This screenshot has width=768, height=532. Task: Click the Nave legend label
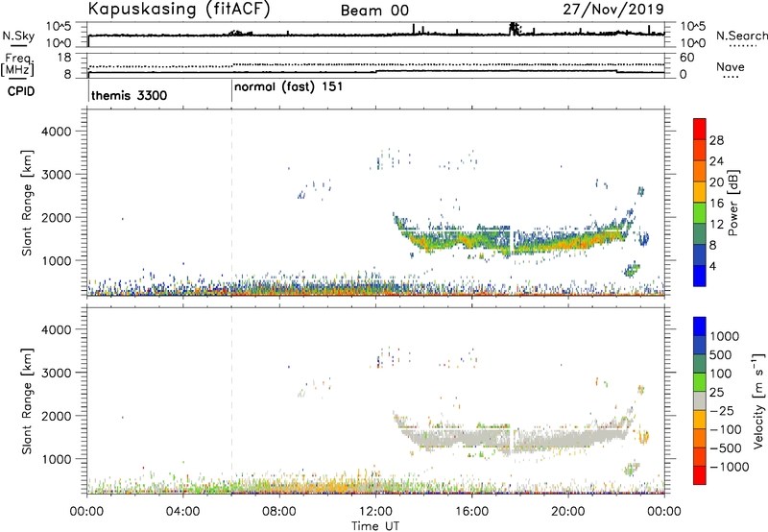click(731, 66)
